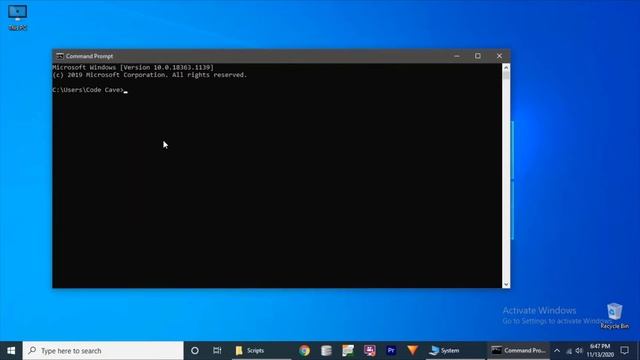The height and width of the screenshot is (360, 640).
Task: Minimize the Command Prompt window
Action: (457, 56)
